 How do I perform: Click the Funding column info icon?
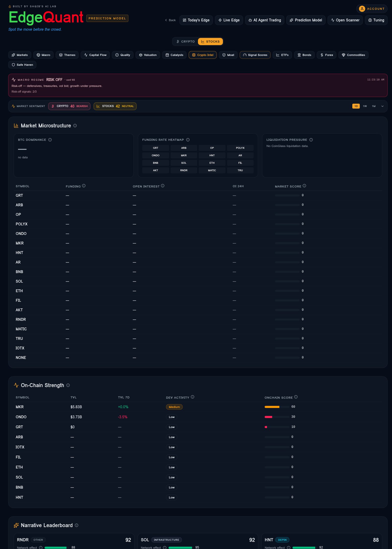pos(84,186)
